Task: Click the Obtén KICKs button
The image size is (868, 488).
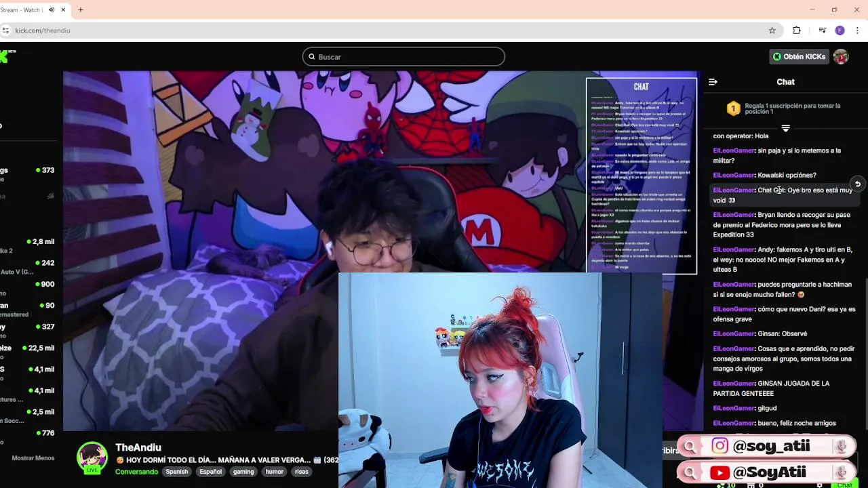Action: point(799,56)
